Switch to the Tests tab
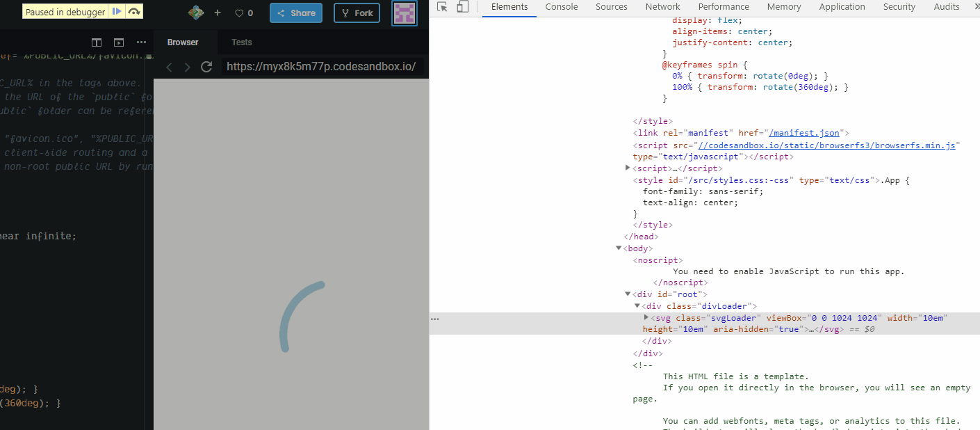 coord(241,42)
